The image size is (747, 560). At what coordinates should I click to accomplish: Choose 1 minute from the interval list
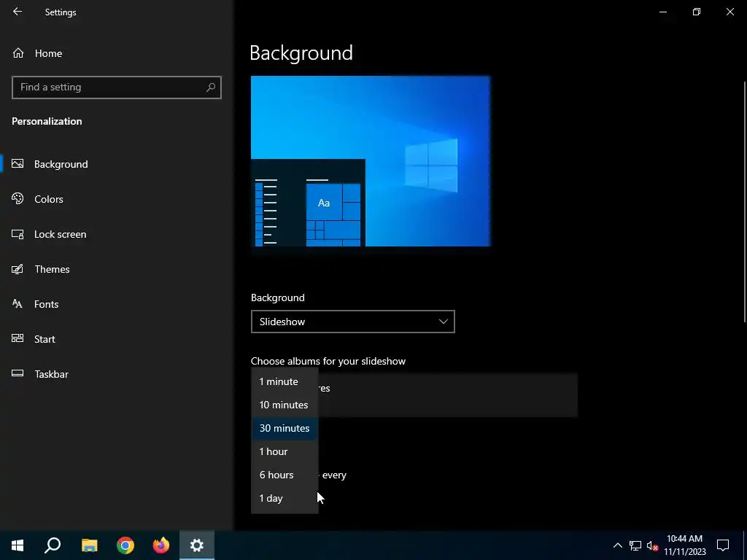[x=285, y=381]
